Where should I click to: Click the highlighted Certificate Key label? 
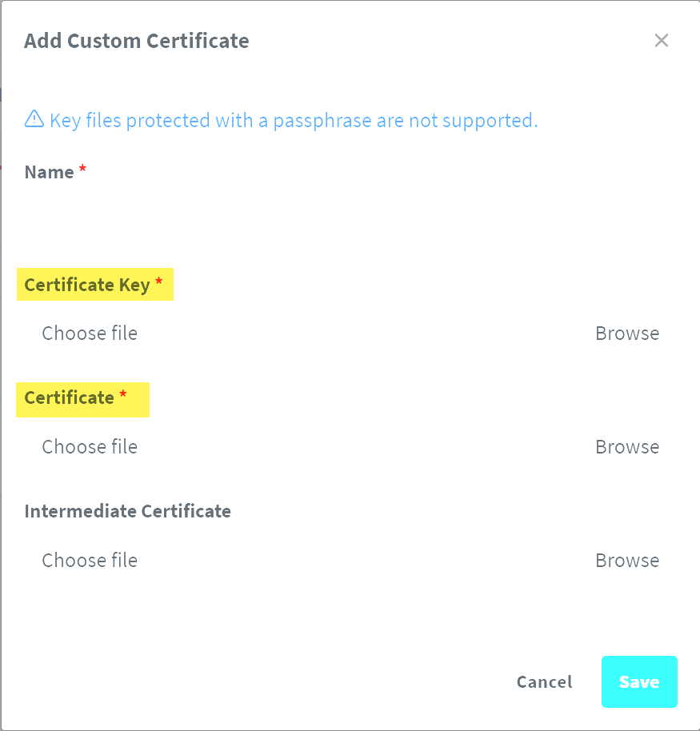click(86, 286)
